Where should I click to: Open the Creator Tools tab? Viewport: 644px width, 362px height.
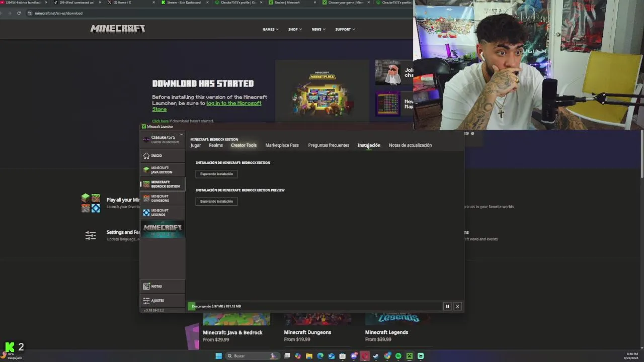click(244, 145)
